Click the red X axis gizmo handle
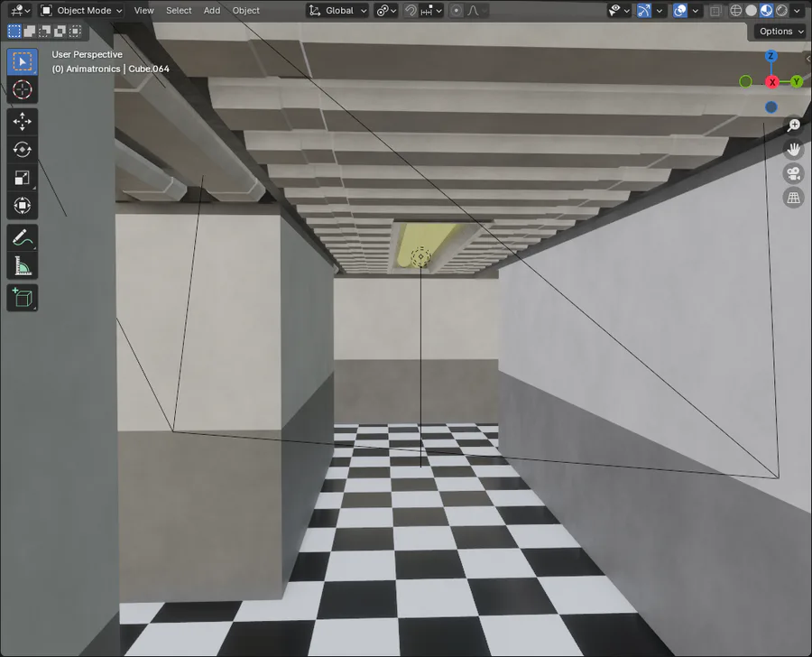Viewport: 812px width, 657px height. [x=772, y=82]
